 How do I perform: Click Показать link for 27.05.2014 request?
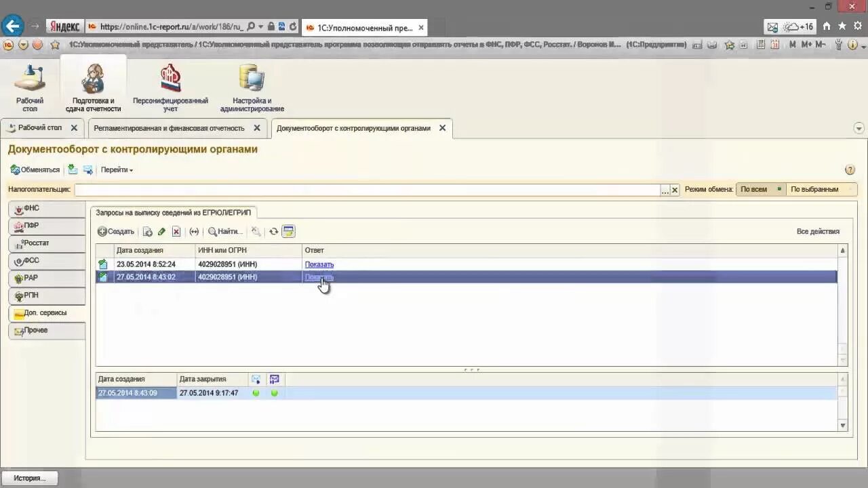(319, 277)
